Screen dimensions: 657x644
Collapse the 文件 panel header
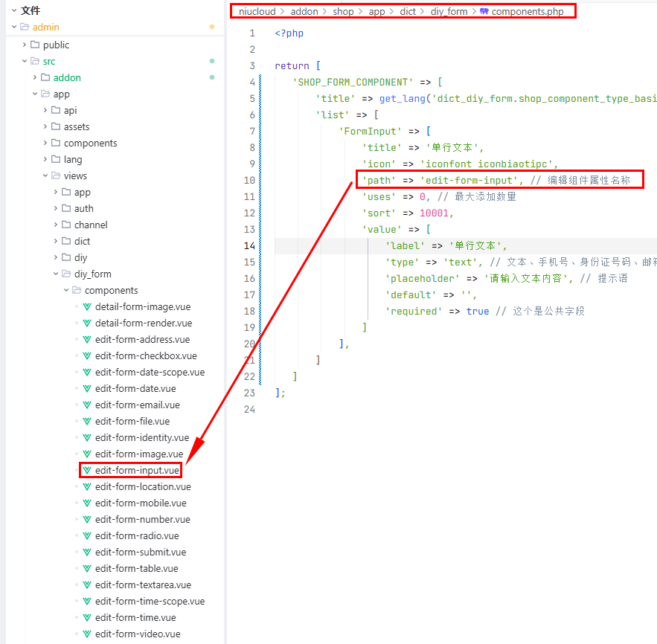tap(13, 11)
